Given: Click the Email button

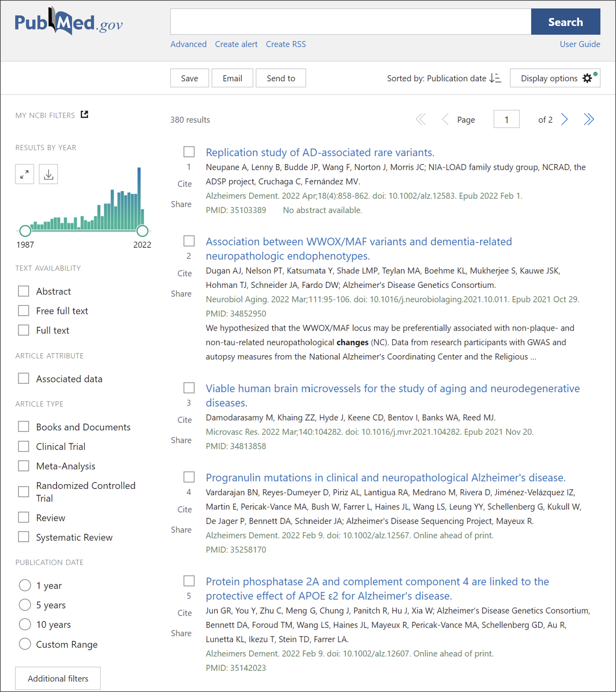Looking at the screenshot, I should [x=232, y=78].
